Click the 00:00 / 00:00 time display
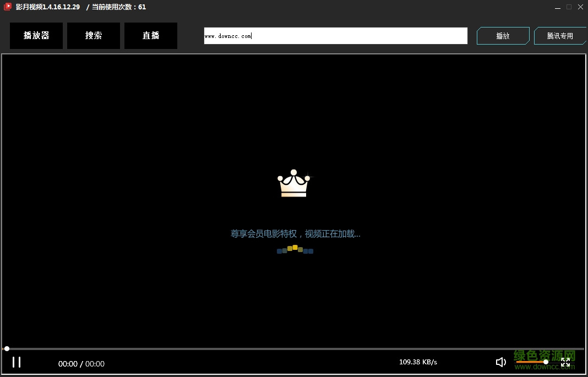Screen dimensions: 588x377 click(81, 363)
